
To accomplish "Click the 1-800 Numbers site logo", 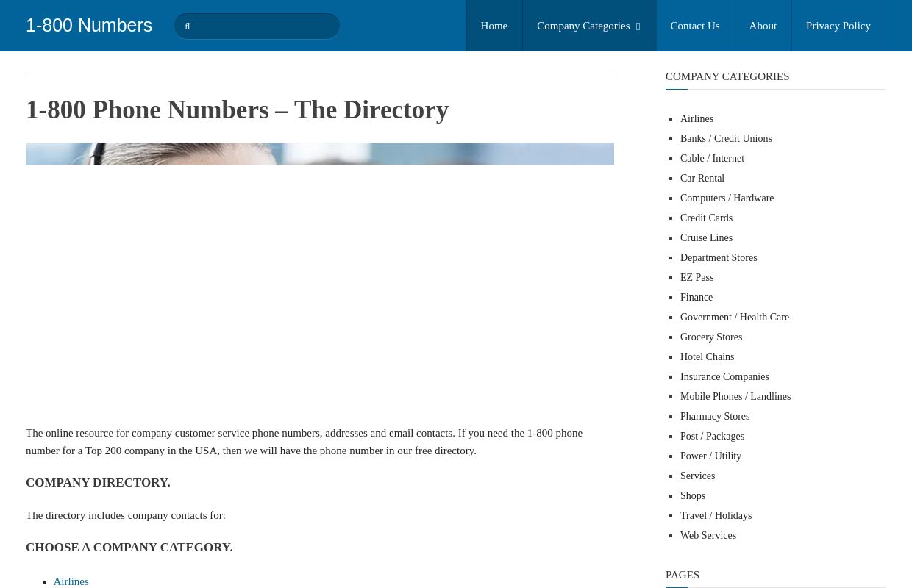I will point(89,26).
